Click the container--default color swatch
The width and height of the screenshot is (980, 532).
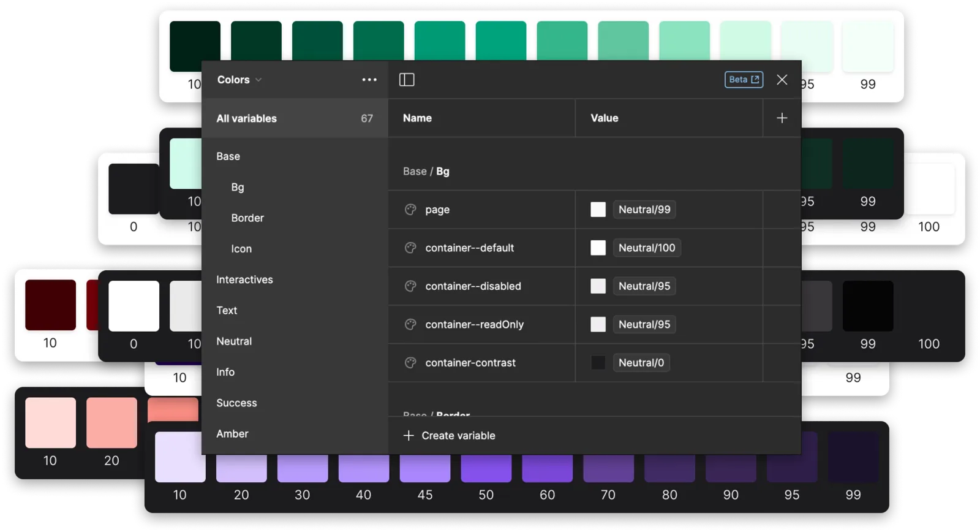point(598,248)
